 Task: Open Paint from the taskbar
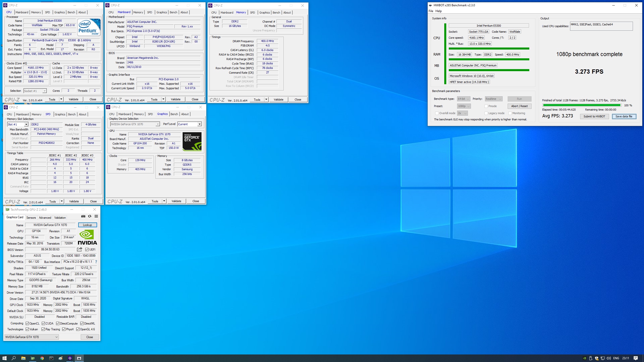(x=61, y=358)
